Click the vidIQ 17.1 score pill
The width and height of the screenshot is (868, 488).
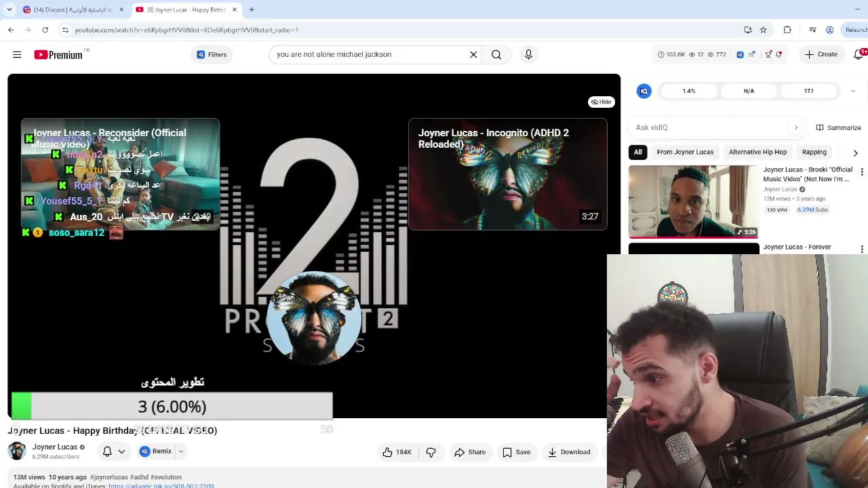coord(808,91)
